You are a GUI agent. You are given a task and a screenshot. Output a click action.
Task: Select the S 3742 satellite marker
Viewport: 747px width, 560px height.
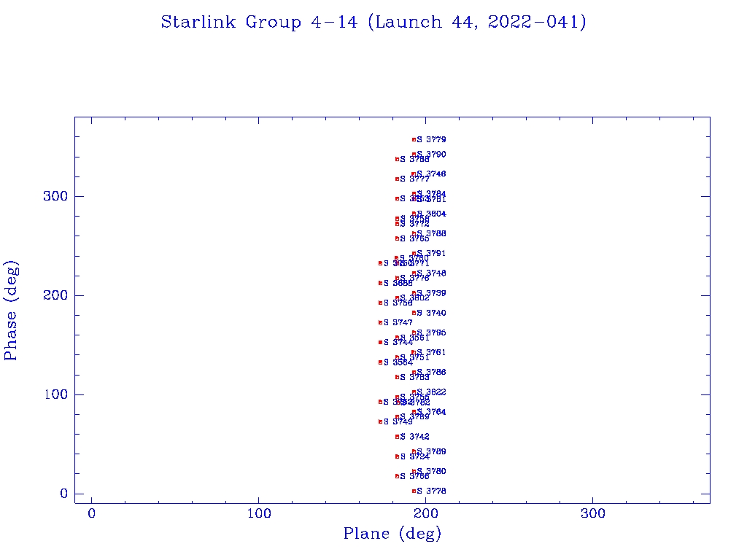pos(397,437)
